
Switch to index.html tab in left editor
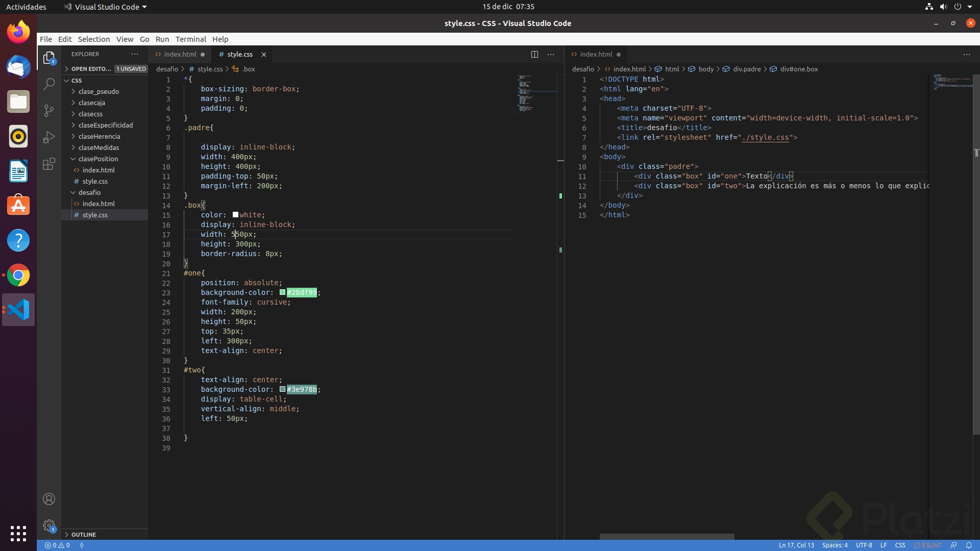(180, 54)
